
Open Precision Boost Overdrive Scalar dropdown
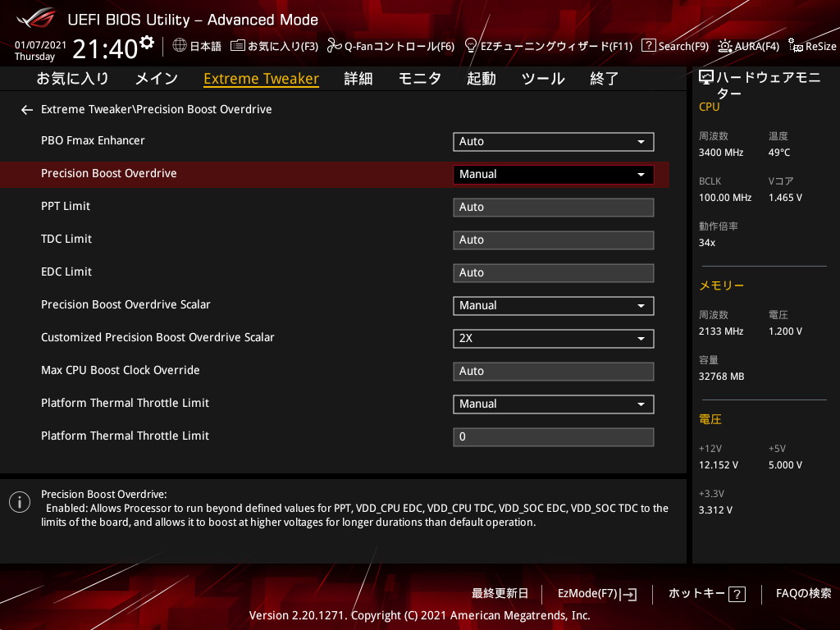(554, 305)
